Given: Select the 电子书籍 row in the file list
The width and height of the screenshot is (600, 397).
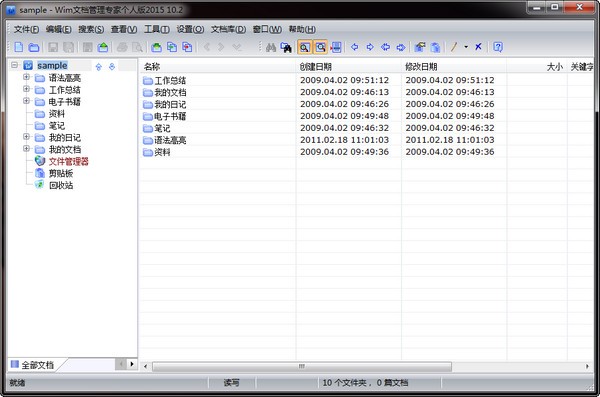Looking at the screenshot, I should pyautogui.click(x=366, y=116).
